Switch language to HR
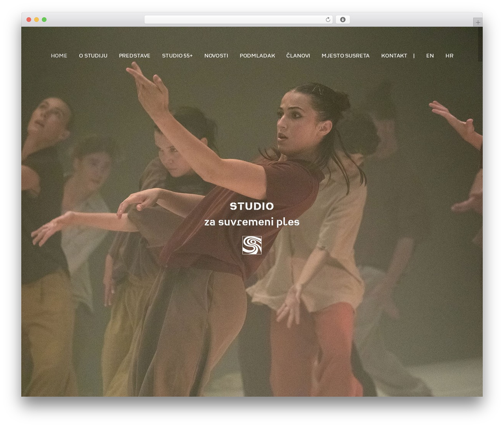504x427 pixels. point(449,56)
